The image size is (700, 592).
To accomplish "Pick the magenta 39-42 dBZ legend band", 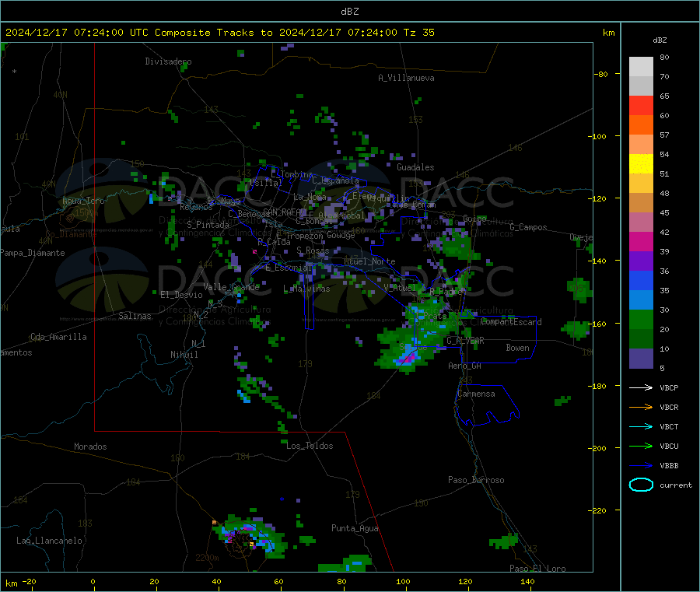I will click(x=641, y=241).
